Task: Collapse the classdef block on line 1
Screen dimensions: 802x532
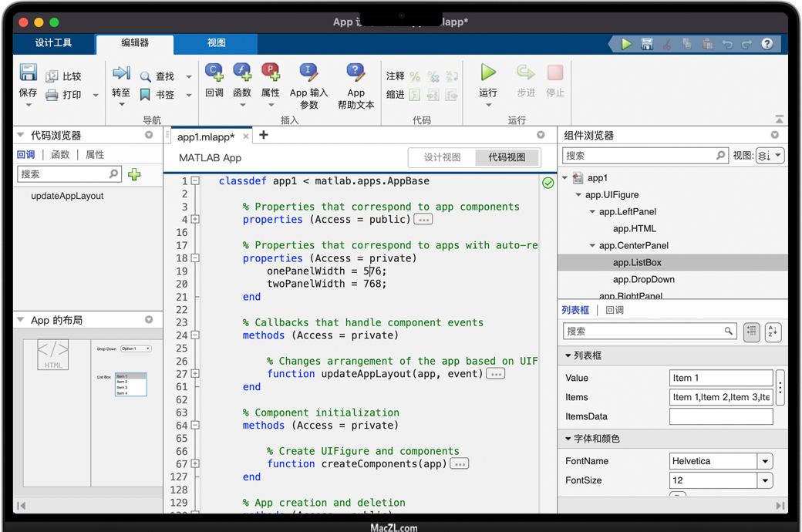Action: 195,181
